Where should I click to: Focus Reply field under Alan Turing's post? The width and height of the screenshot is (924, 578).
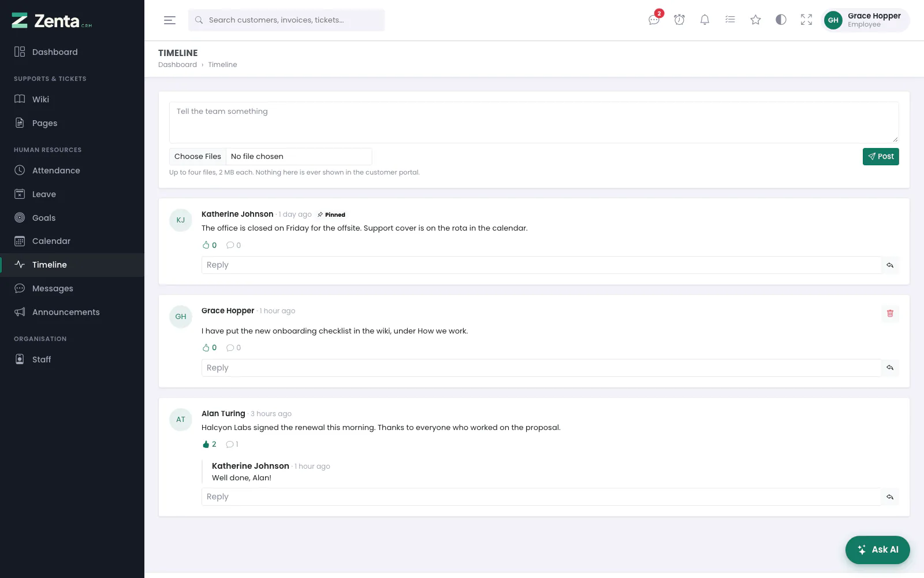pyautogui.click(x=541, y=497)
